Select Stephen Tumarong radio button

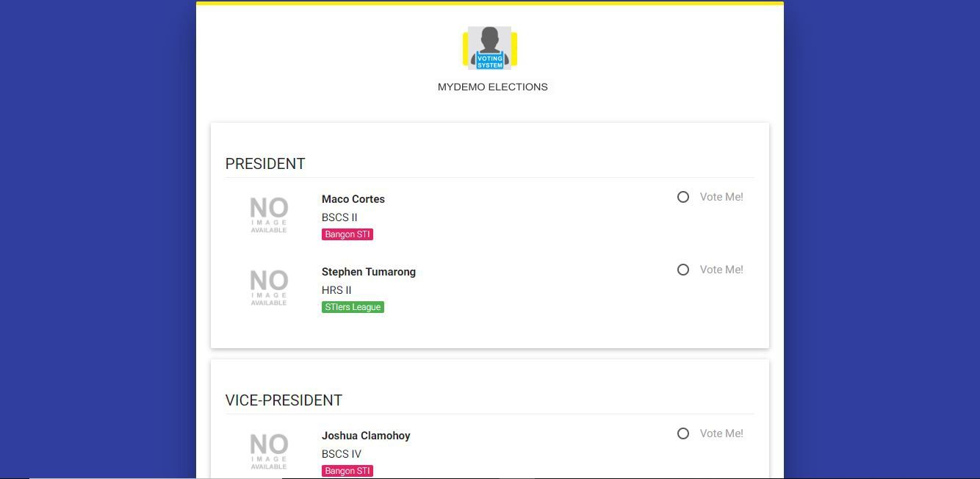click(x=683, y=270)
